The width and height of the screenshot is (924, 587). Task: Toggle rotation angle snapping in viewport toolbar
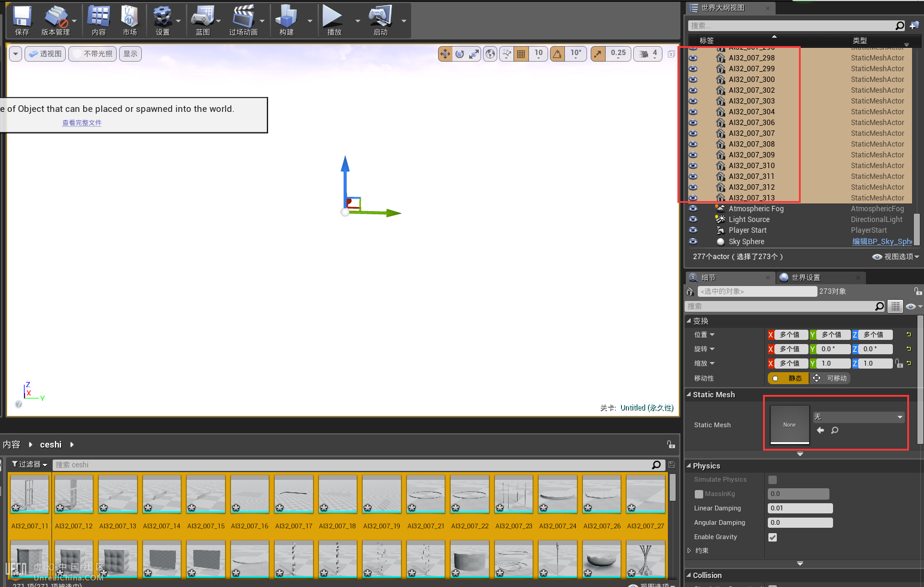click(557, 54)
